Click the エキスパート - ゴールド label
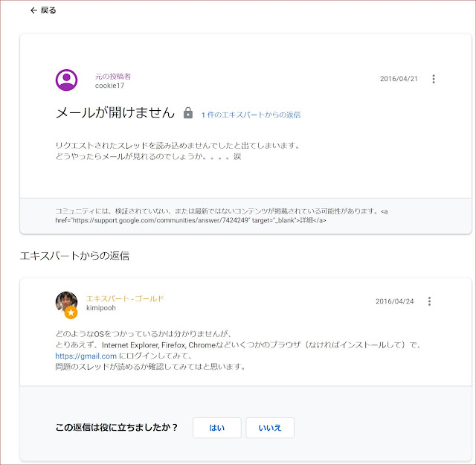 125,298
